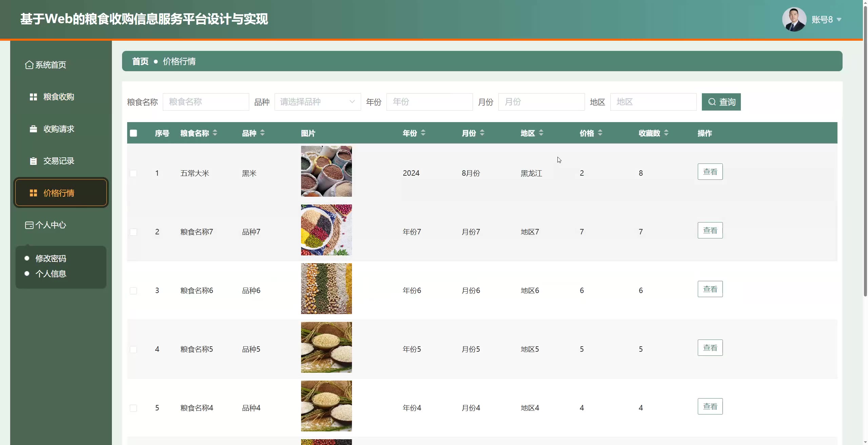Open the 请选择品种 dropdown
This screenshot has width=868, height=445.
point(317,102)
